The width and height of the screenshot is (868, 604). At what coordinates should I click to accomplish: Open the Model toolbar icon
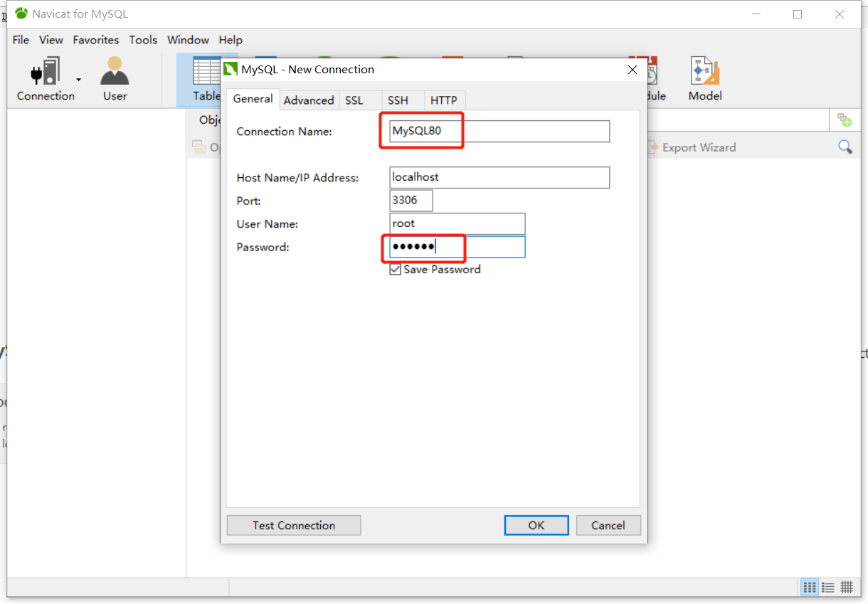[x=704, y=79]
